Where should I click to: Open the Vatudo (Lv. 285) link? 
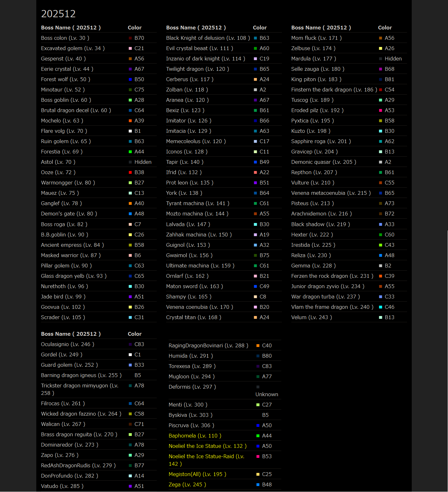pyautogui.click(x=62, y=486)
